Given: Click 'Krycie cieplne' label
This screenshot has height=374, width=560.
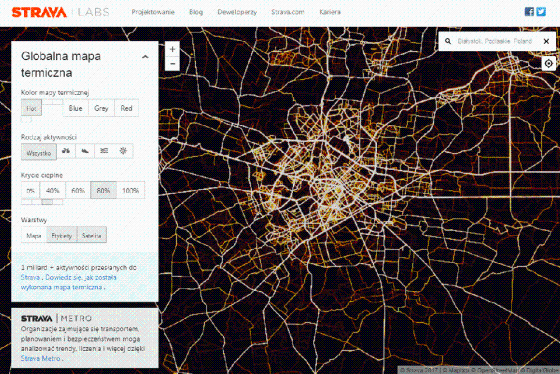Looking at the screenshot, I should click(42, 175).
